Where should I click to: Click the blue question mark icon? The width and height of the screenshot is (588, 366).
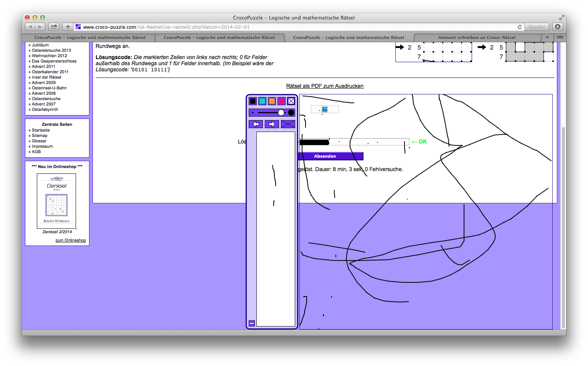[x=325, y=110]
